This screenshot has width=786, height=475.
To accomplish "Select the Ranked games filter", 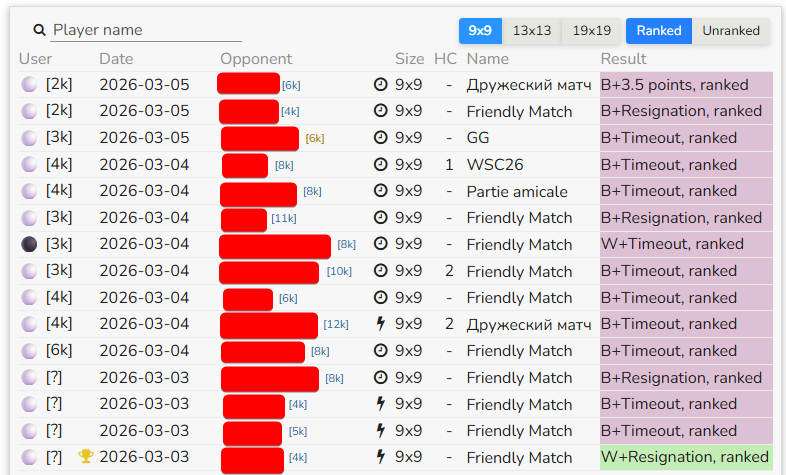I will point(658,31).
